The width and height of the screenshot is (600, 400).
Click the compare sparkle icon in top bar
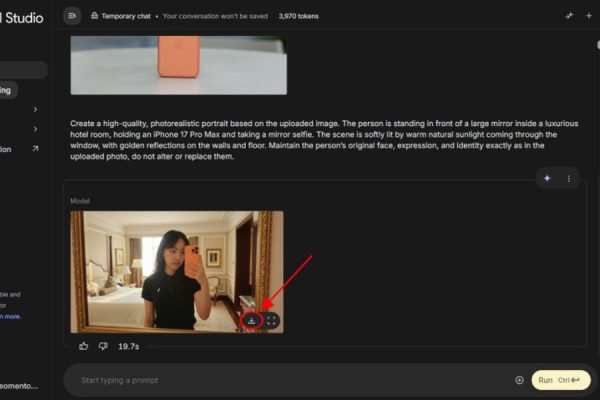coord(568,16)
